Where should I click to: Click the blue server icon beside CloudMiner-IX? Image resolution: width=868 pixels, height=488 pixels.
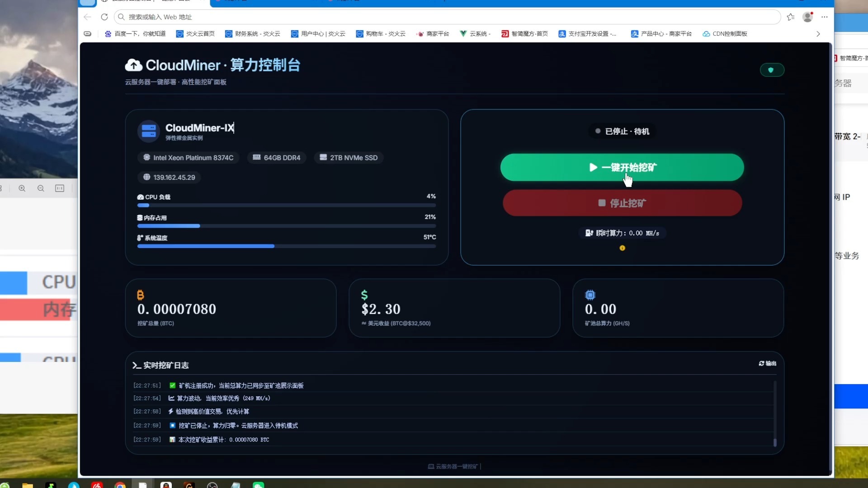coord(148,131)
